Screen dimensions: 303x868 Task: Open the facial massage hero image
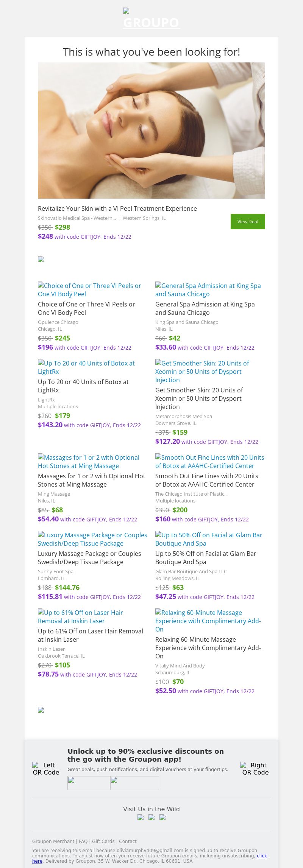151,131
